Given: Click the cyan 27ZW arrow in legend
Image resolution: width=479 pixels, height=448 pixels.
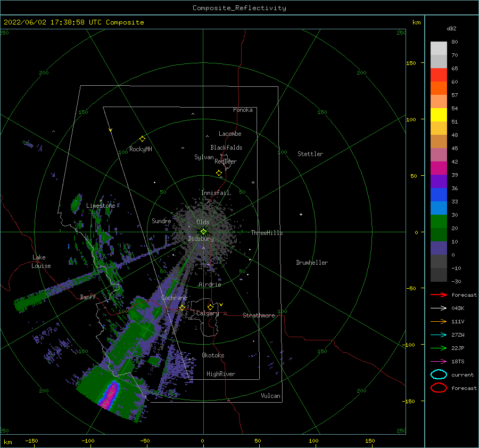Looking at the screenshot, I should pyautogui.click(x=439, y=335).
